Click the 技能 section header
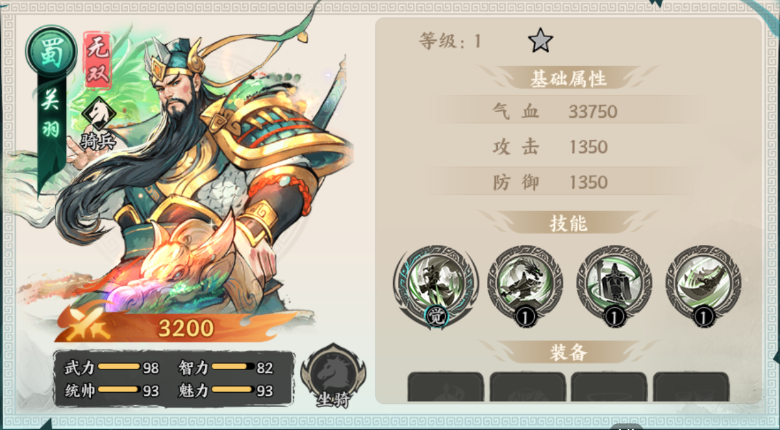Viewport: 780px width, 430px height. [x=568, y=223]
